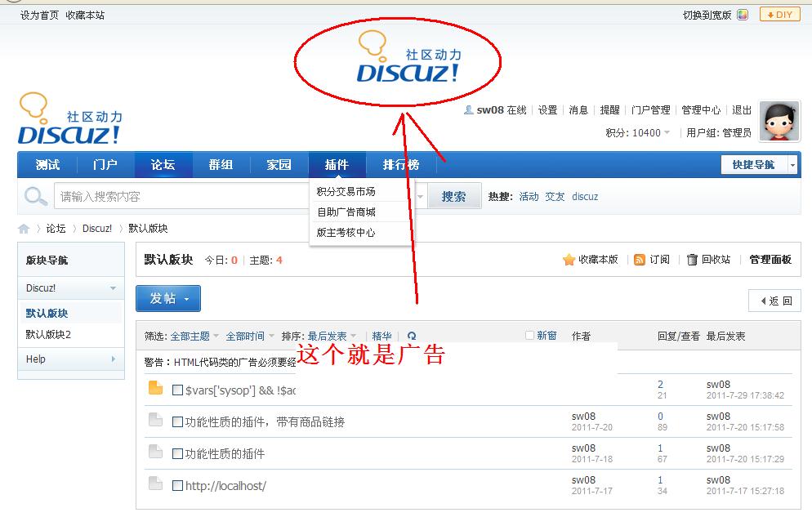Click the smiley icon beside 切换到宽版
Screen dimensions: 812x517
point(742,14)
